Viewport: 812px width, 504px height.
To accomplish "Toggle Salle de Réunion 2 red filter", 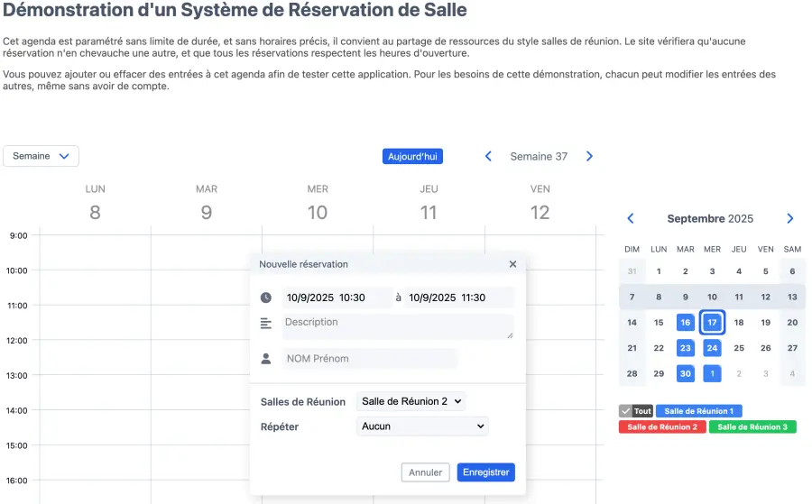I will point(662,426).
